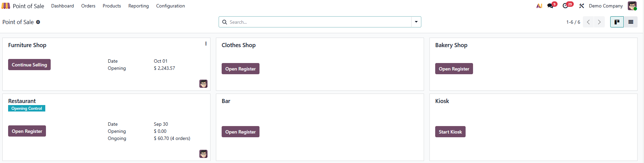
Task: Open the Demo Company switcher
Action: 605,6
